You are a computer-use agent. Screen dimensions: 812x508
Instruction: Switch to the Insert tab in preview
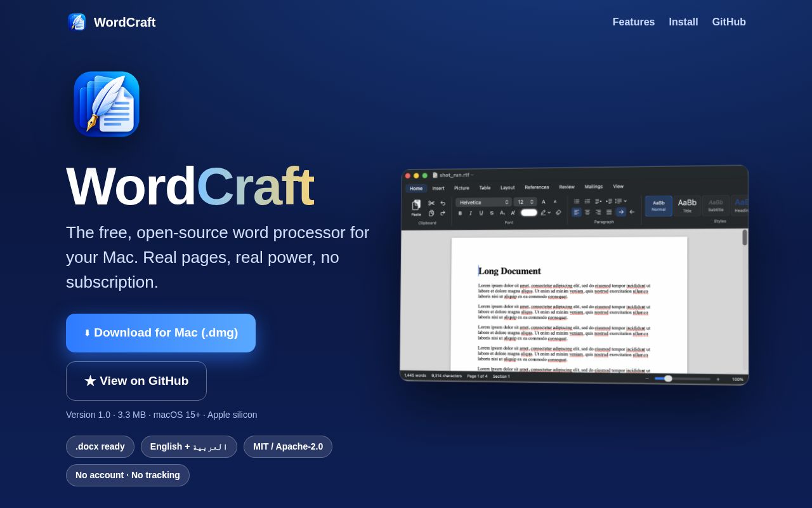tap(438, 188)
